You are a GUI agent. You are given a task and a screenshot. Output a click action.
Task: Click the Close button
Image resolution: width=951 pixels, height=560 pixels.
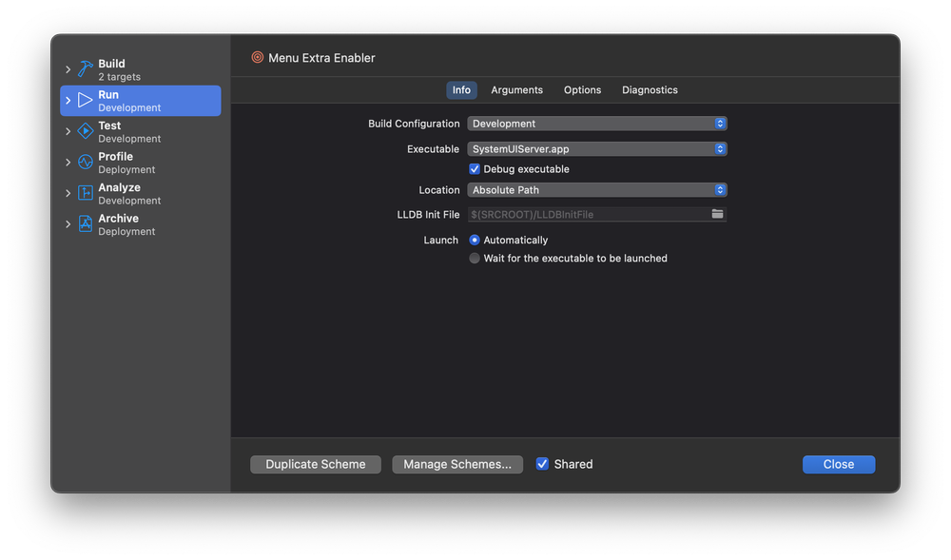838,464
